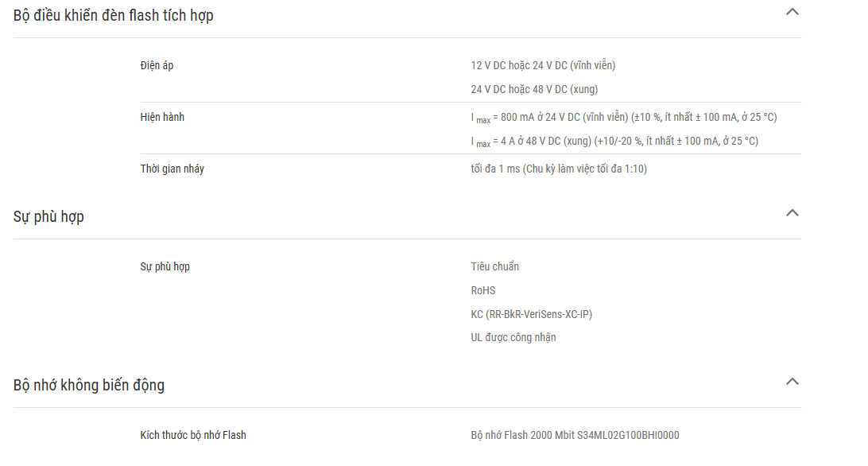Click the RoHS conformity entry
The height and width of the screenshot is (466, 868).
click(x=483, y=290)
